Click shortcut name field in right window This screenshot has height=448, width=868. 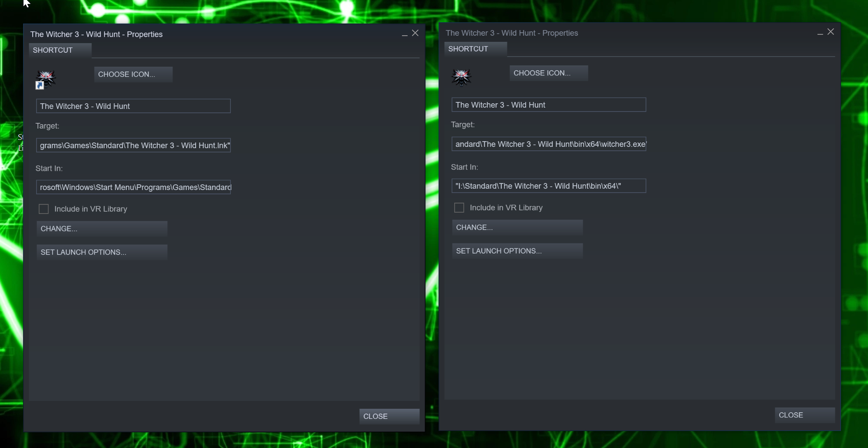pyautogui.click(x=549, y=105)
